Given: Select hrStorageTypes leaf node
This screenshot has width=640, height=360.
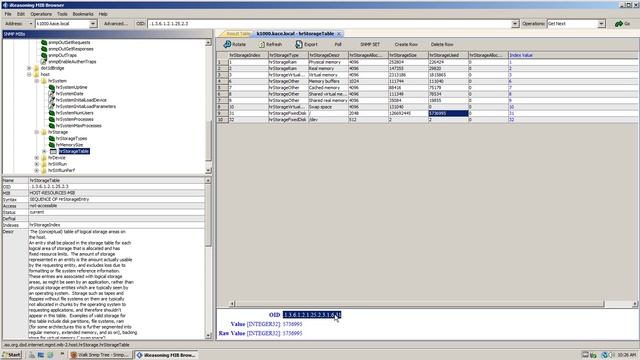Looking at the screenshot, I should point(71,138).
